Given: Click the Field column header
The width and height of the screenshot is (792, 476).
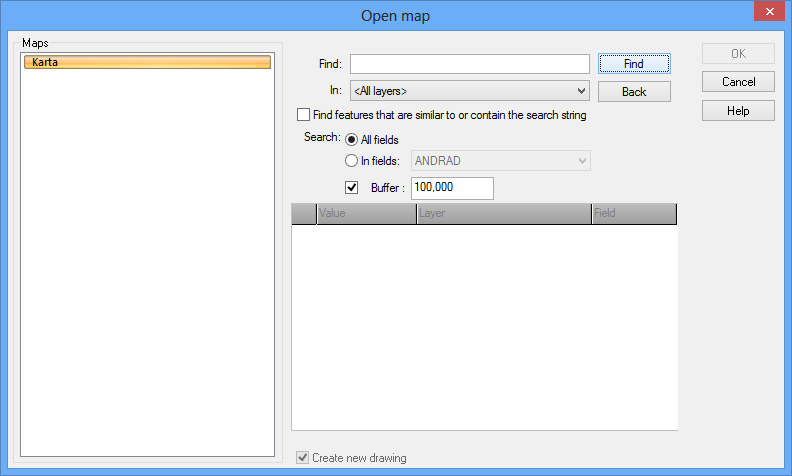Looking at the screenshot, I should pos(633,214).
